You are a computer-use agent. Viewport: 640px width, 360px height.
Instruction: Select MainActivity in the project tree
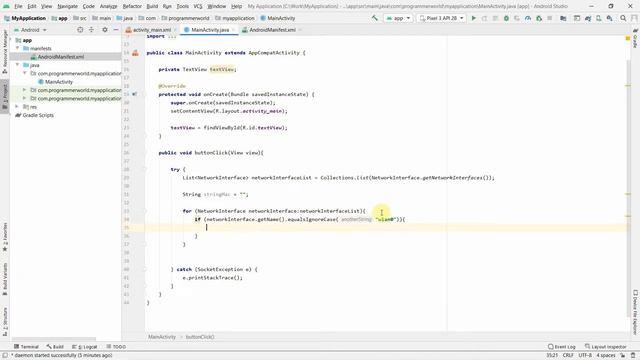(x=59, y=82)
